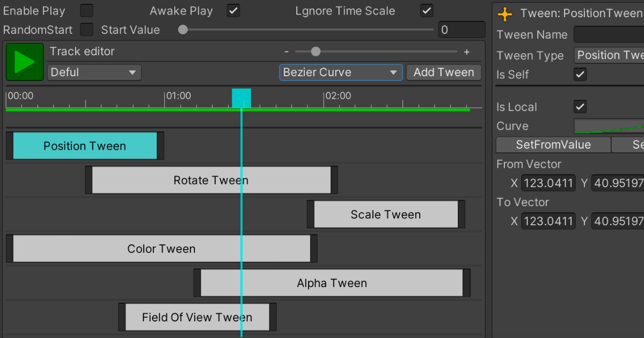Viewport: 644px width, 338px height.
Task: Click the Add Tween button
Action: tap(444, 72)
